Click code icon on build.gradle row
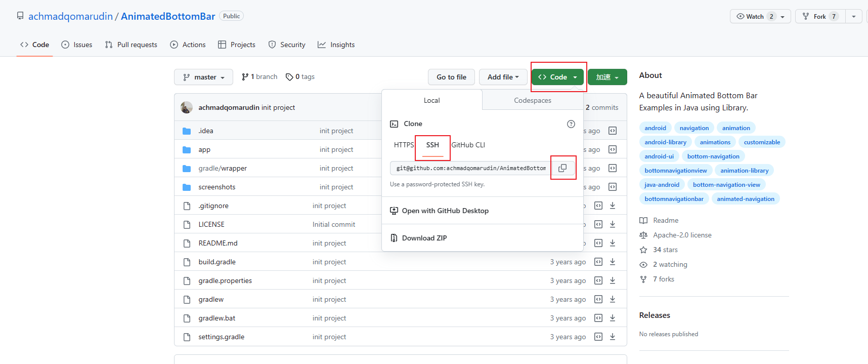The height and width of the screenshot is (364, 868). [598, 262]
